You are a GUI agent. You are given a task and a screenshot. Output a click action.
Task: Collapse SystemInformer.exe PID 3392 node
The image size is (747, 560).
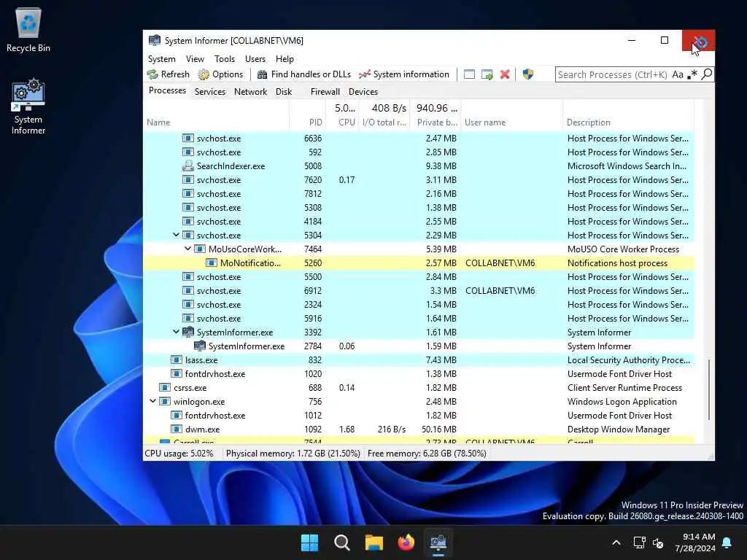click(x=176, y=332)
